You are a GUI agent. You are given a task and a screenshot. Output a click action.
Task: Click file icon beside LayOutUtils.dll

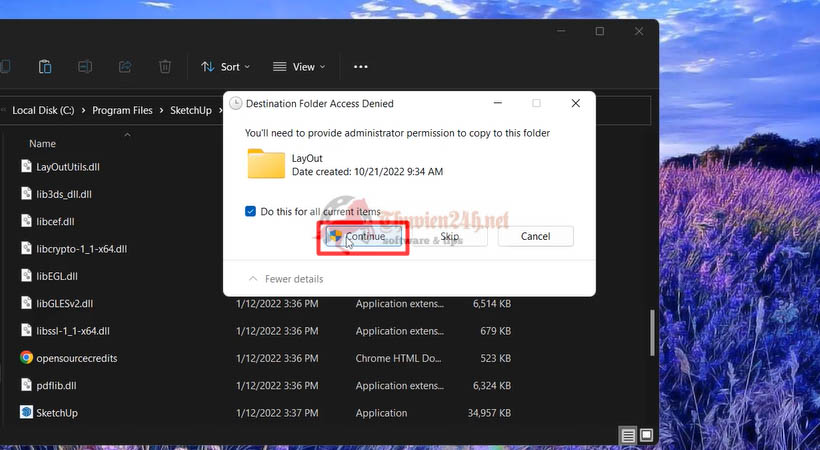click(x=26, y=166)
